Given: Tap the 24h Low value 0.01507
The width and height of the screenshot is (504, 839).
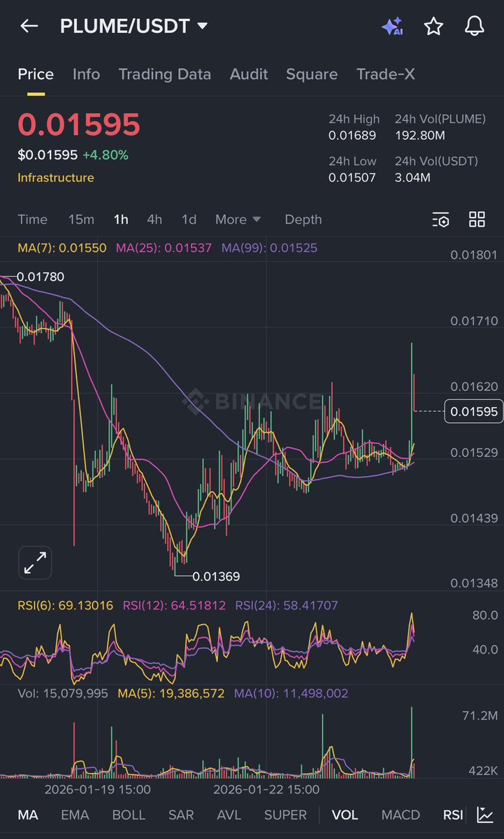Looking at the screenshot, I should [x=352, y=178].
